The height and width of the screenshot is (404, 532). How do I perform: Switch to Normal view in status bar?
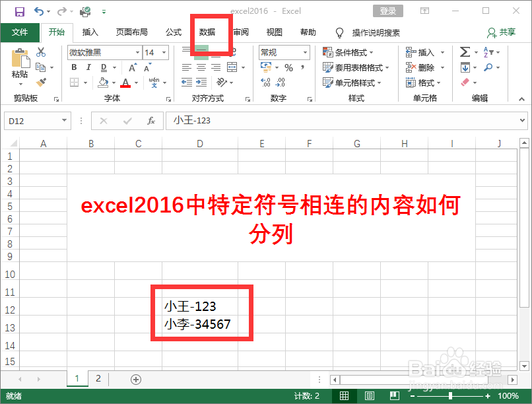(344, 395)
